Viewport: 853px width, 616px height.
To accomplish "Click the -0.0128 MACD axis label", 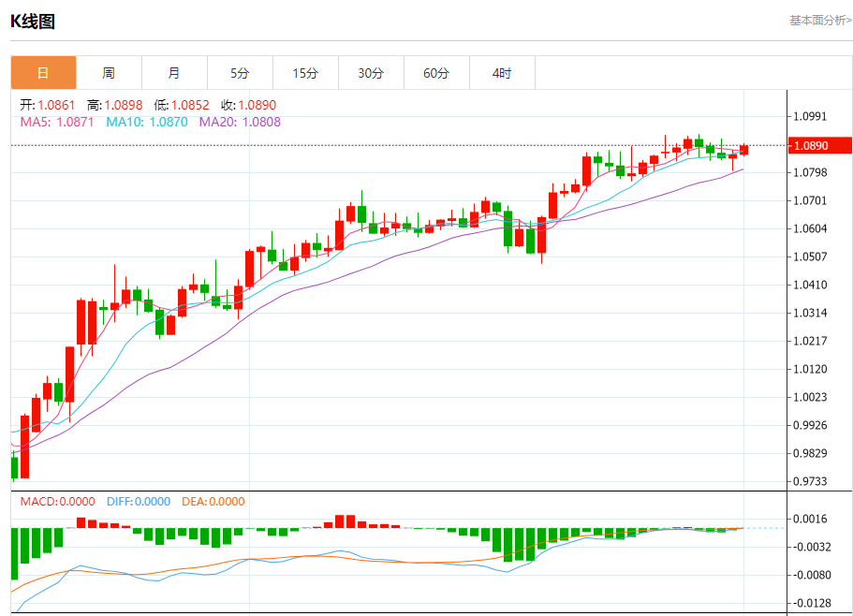I will point(810,603).
